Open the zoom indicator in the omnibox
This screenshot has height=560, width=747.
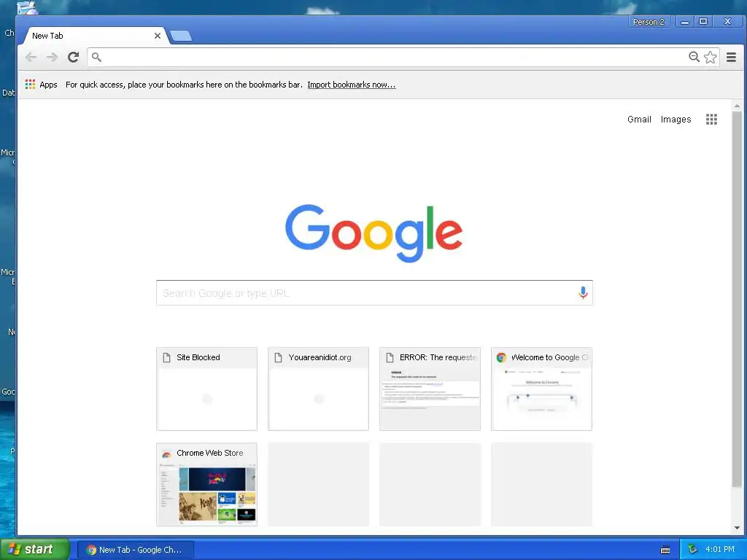click(x=694, y=57)
